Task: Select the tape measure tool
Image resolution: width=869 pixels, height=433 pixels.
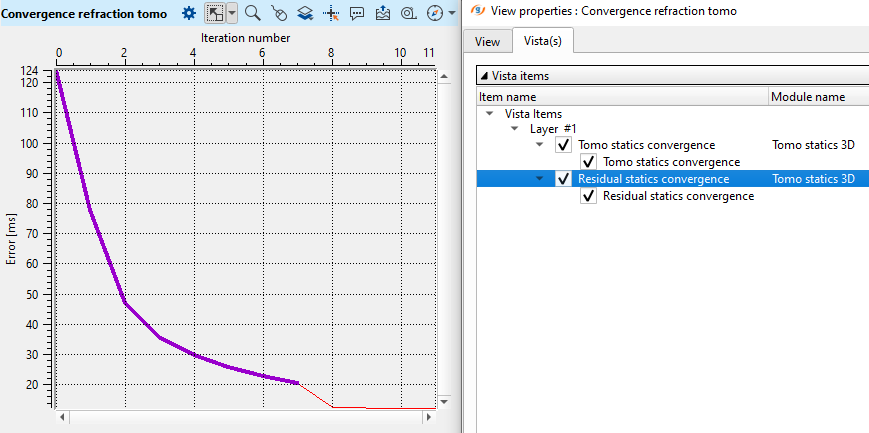Action: 409,13
